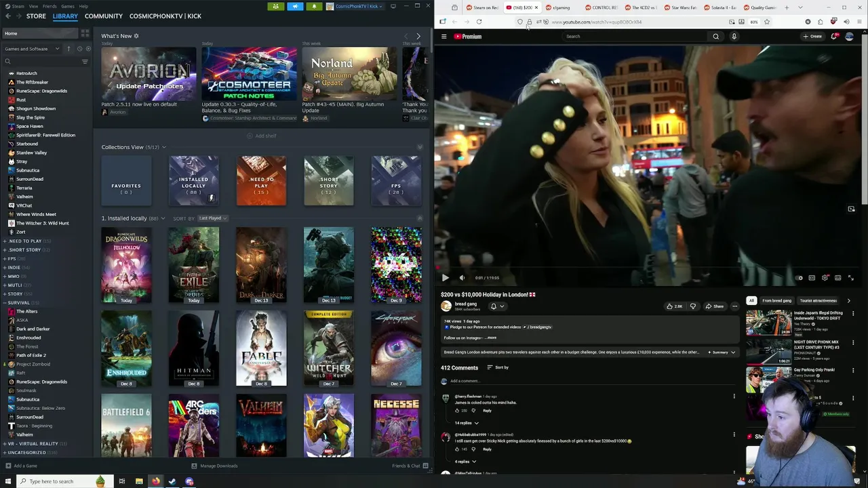The width and height of the screenshot is (868, 488).
Task: Switch Steam library to grid view icon
Action: point(85,33)
